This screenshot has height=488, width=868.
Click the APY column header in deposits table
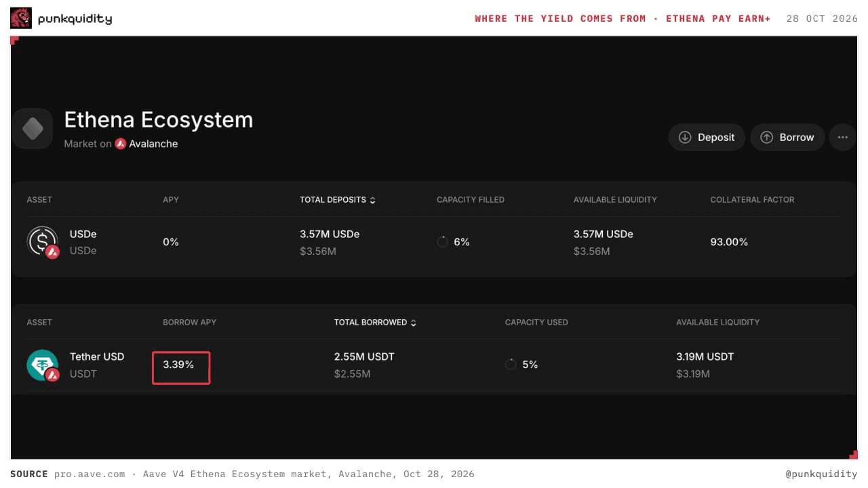tap(171, 200)
